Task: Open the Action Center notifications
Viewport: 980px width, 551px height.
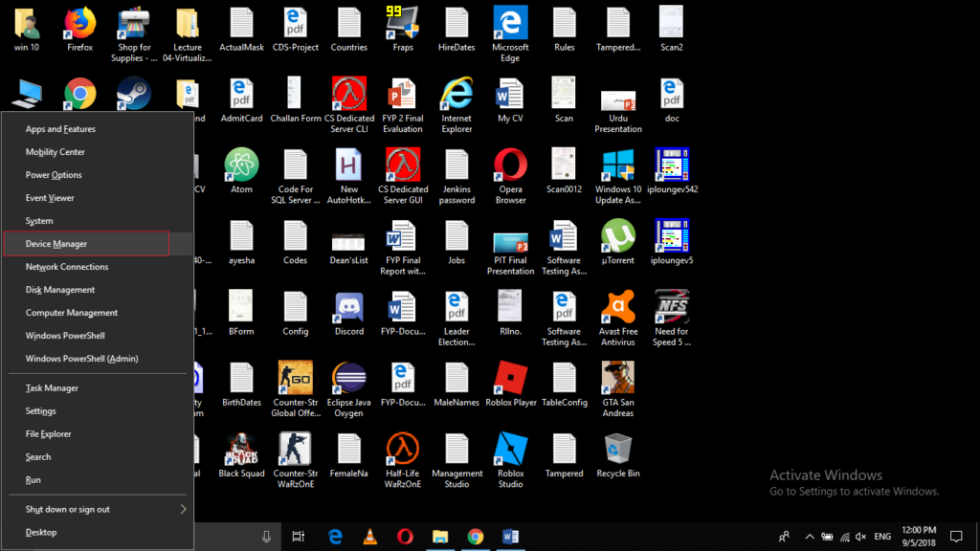Action: (x=956, y=537)
